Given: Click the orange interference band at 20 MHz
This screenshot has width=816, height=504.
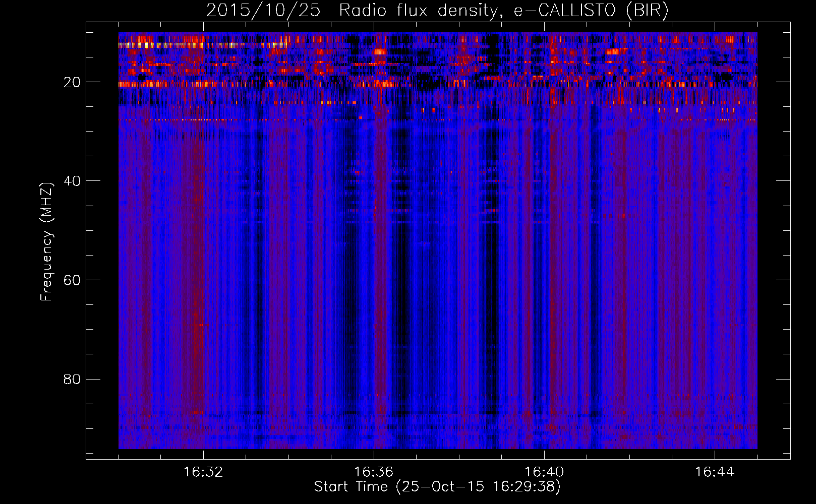Looking at the screenshot, I should (438, 84).
